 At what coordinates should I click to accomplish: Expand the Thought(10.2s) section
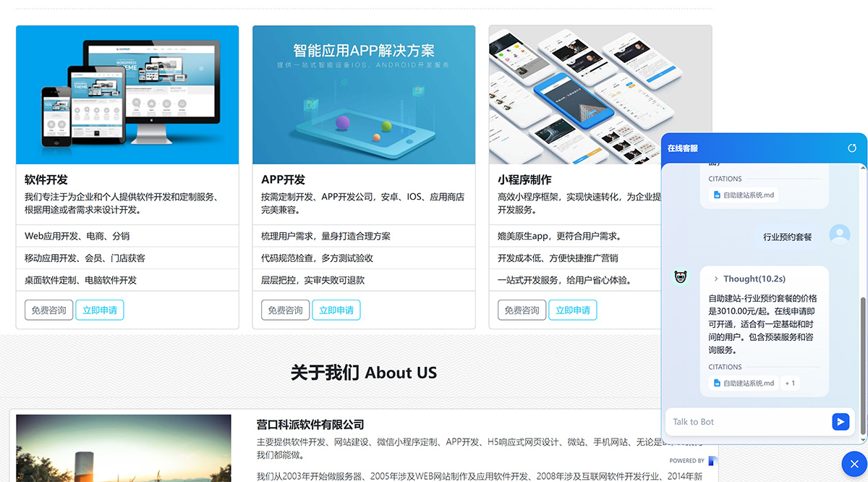coord(749,279)
